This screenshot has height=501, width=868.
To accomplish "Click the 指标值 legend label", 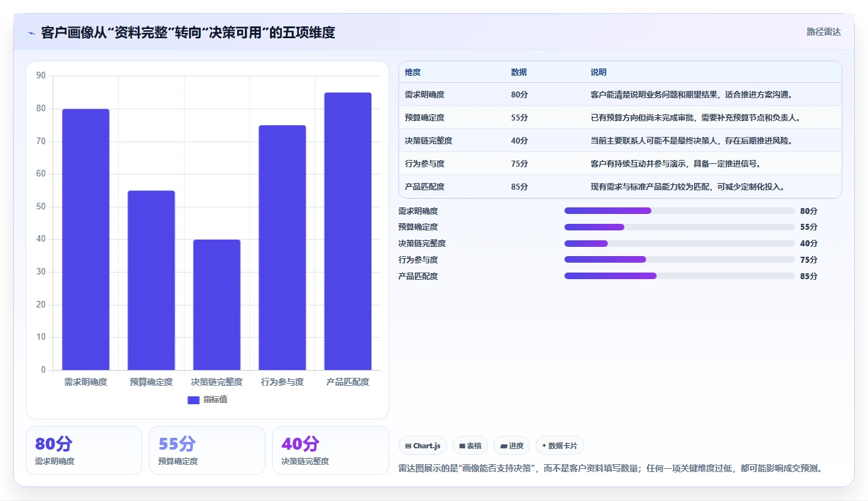I will pyautogui.click(x=215, y=400).
